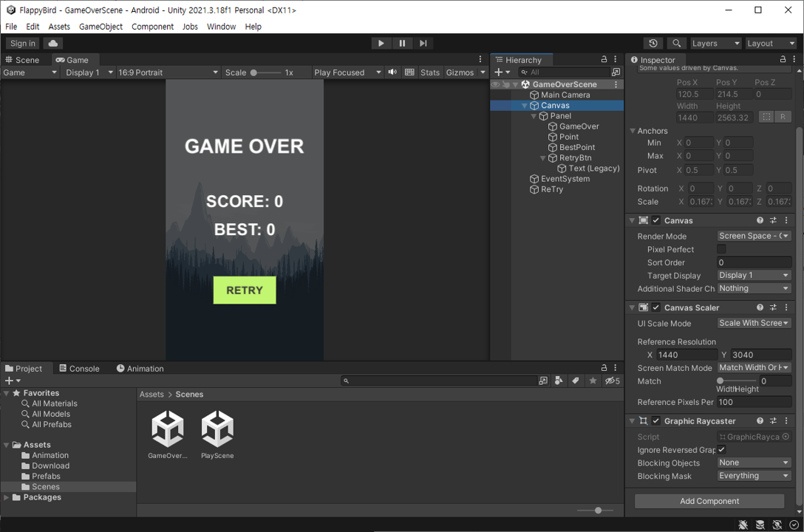Click the debug mode bug icon in status bar

(x=743, y=525)
